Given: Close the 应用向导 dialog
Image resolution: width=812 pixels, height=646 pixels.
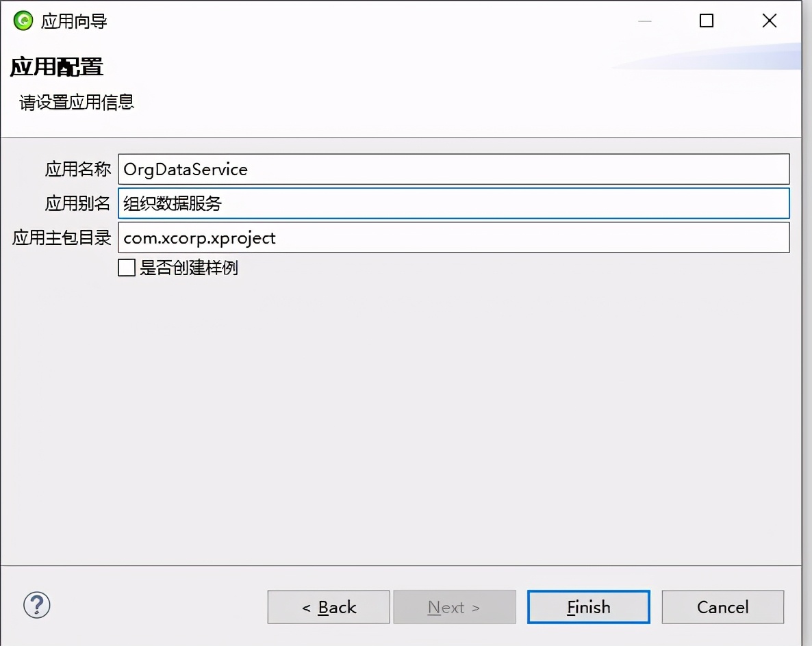Looking at the screenshot, I should pos(770,21).
